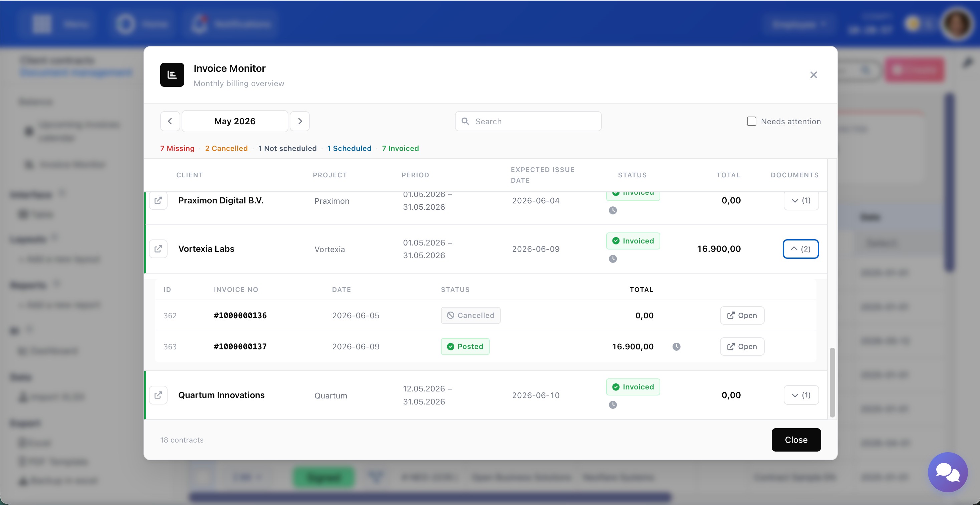Focus the Search input field
Viewport: 980px width, 505px height.
click(528, 121)
